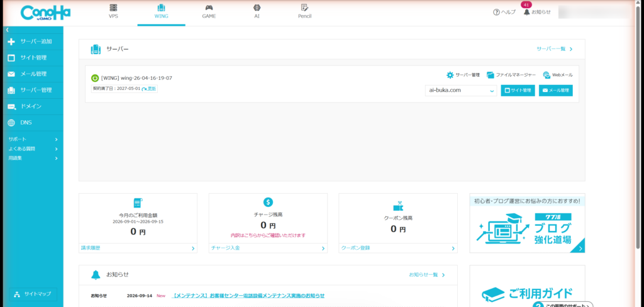Click the サーバー管理 gear icon
This screenshot has width=644, height=307.
(x=450, y=75)
